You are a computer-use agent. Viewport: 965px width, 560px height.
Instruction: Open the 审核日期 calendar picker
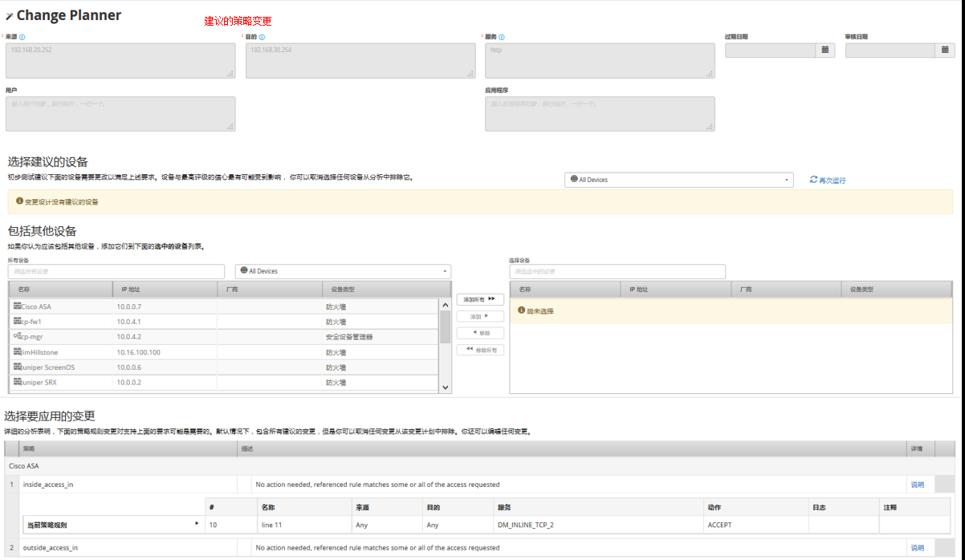click(946, 50)
